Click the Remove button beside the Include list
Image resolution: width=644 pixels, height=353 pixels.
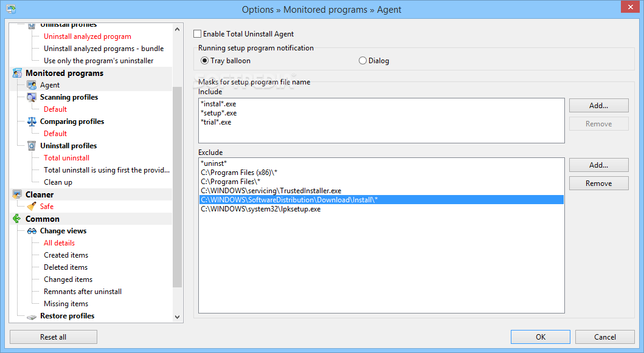click(598, 124)
